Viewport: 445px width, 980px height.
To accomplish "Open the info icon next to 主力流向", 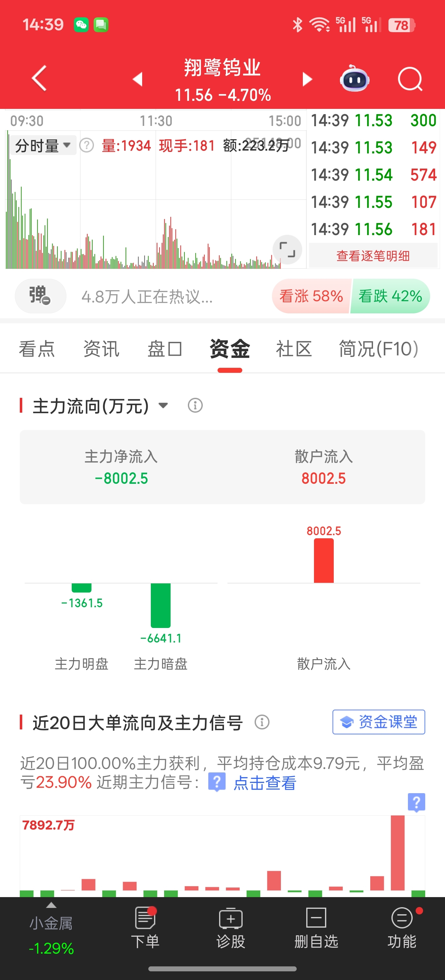I will coord(195,406).
